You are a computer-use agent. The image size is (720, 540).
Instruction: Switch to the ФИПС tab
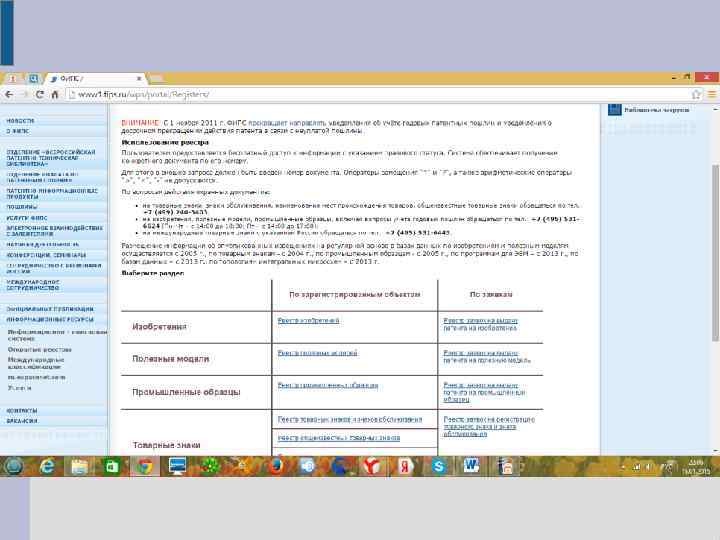95,79
